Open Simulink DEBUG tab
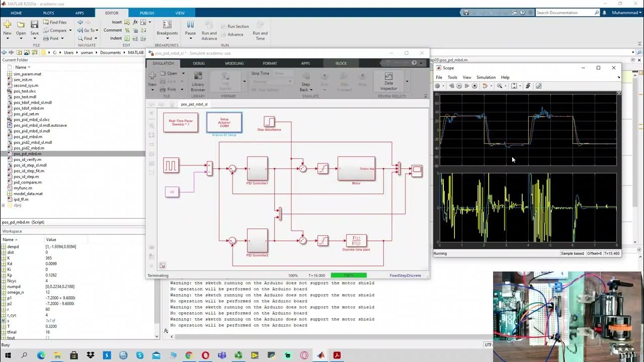This screenshot has width=644, height=362. tap(199, 63)
